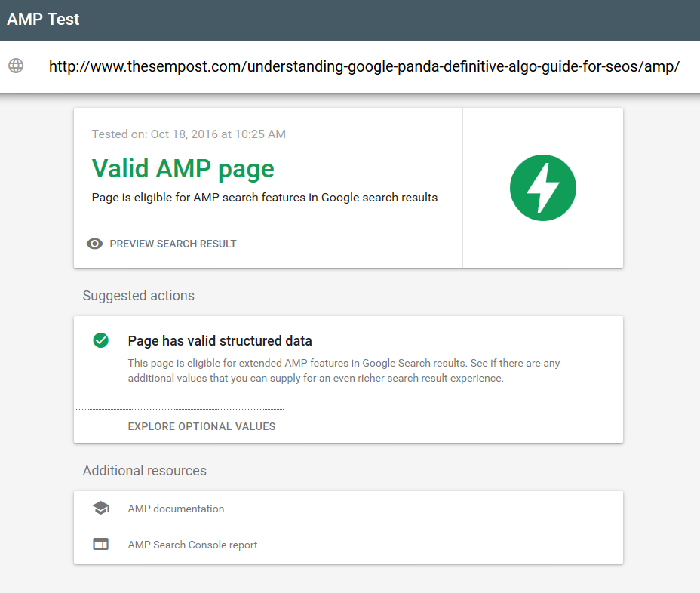Click the 'Page has valid structured data' title
The height and width of the screenshot is (593, 700).
[220, 341]
